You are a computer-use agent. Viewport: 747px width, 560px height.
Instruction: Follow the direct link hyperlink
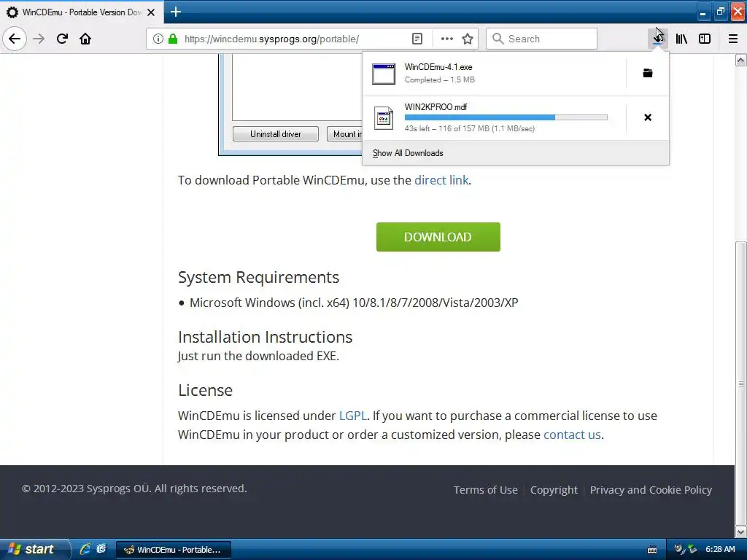pyautogui.click(x=441, y=180)
